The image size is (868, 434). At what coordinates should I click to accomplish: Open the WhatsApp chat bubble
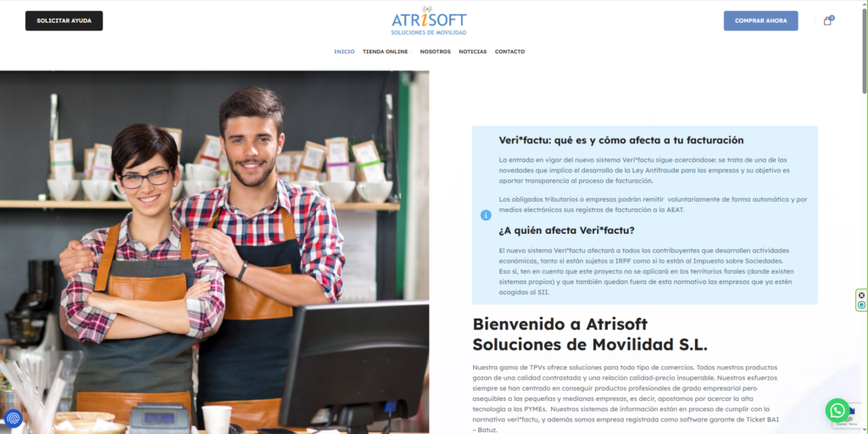coord(837,410)
